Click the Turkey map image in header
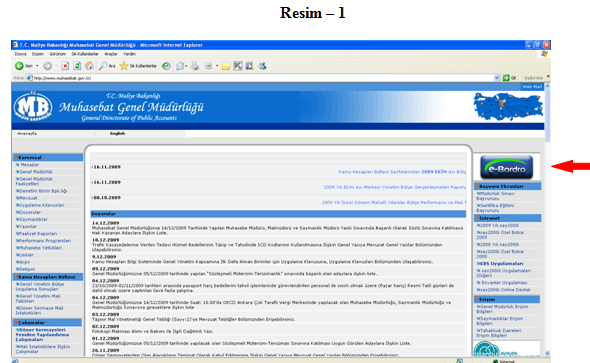 coord(508,106)
